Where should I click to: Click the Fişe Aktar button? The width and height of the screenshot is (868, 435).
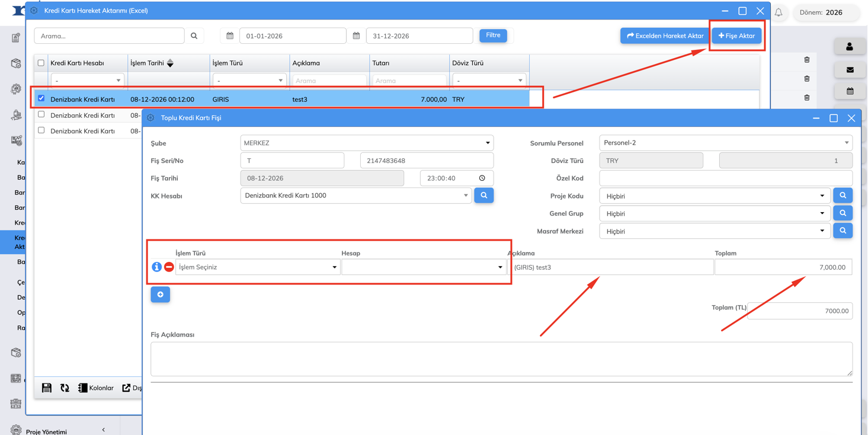736,36
